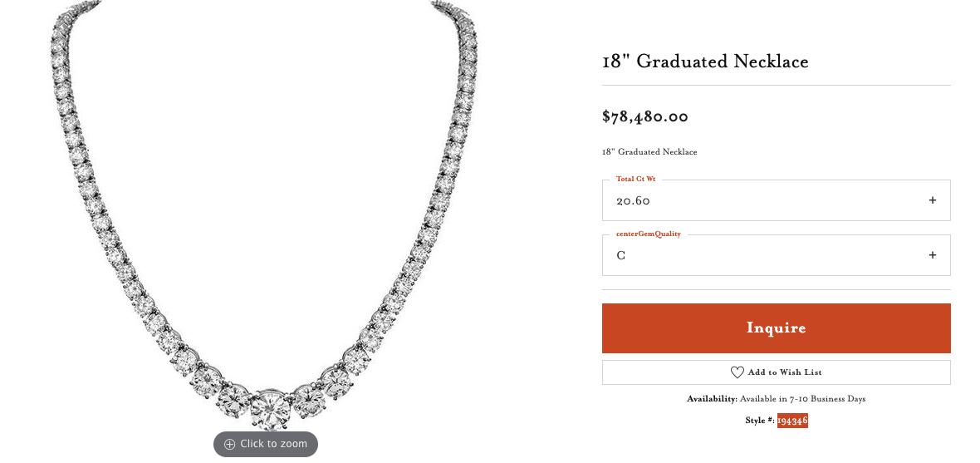
Task: Click the circled plus zoom icon
Action: tap(230, 444)
